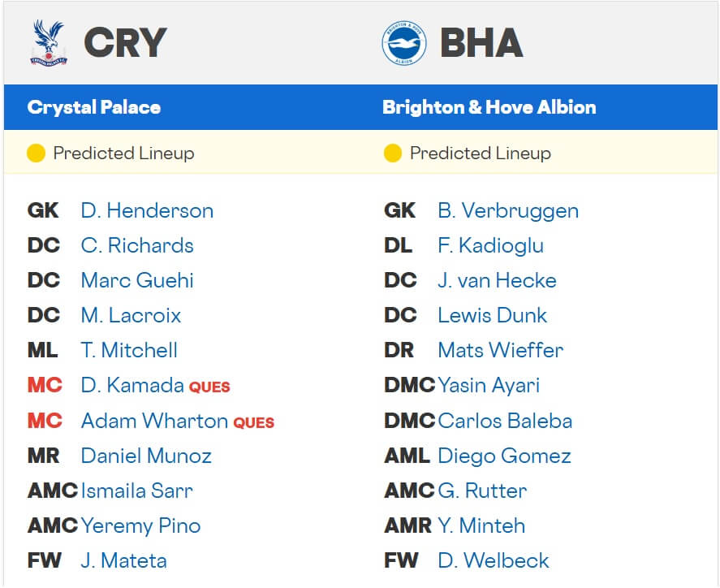Click the Lewis Dunk name text
This screenshot has width=720, height=588.
493,315
